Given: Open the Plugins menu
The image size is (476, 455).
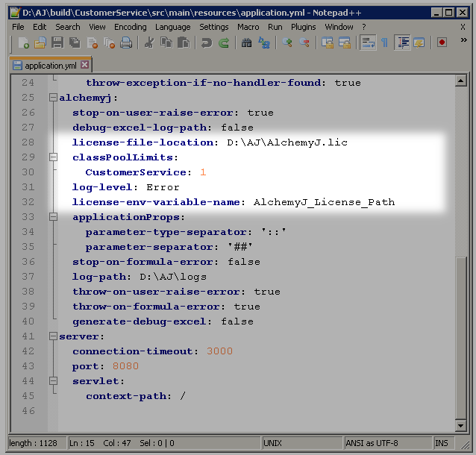Looking at the screenshot, I should tap(303, 27).
